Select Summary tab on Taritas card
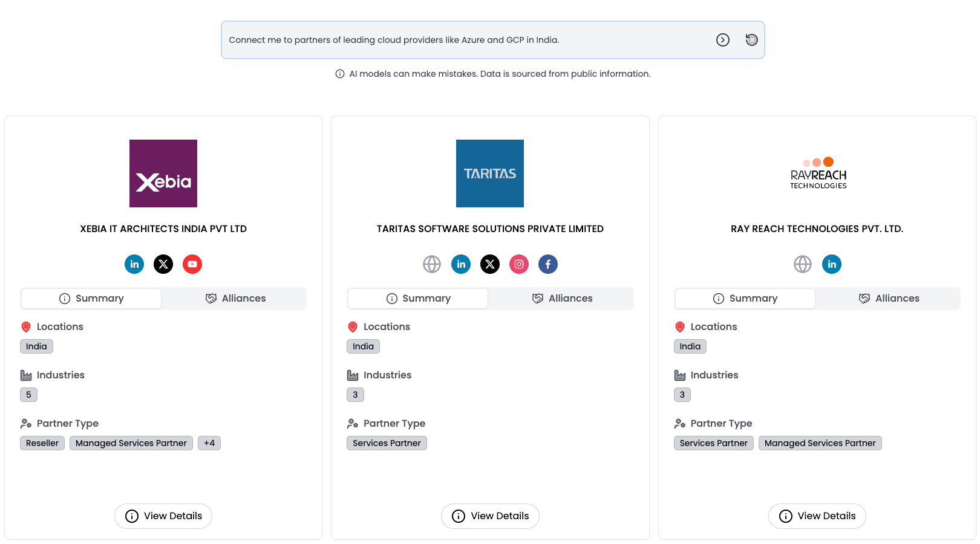 pyautogui.click(x=418, y=299)
